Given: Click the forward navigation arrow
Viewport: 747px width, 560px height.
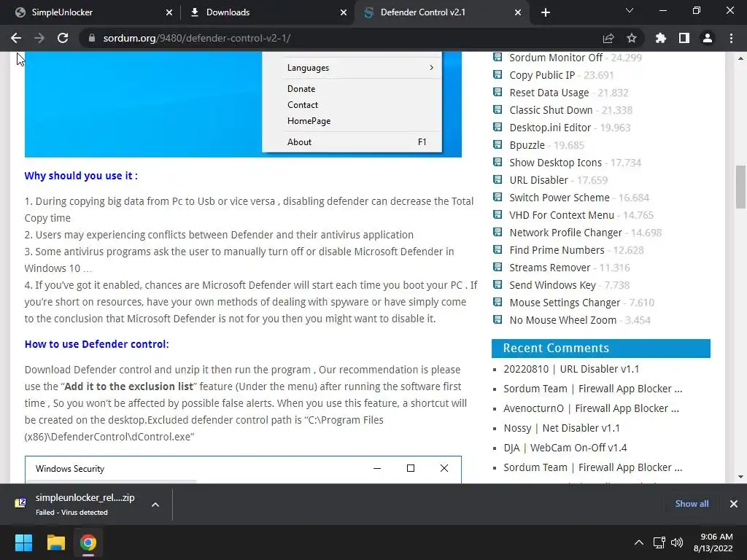Looking at the screenshot, I should (39, 38).
